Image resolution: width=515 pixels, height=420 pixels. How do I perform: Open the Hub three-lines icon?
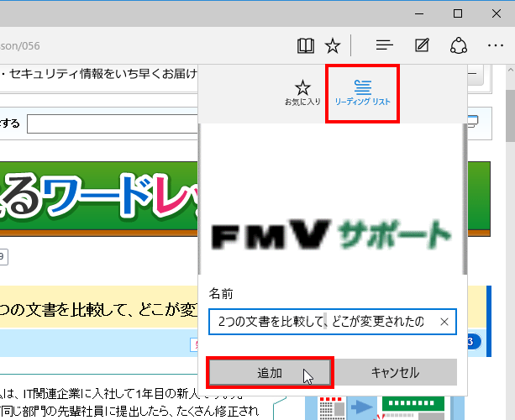[x=385, y=45]
